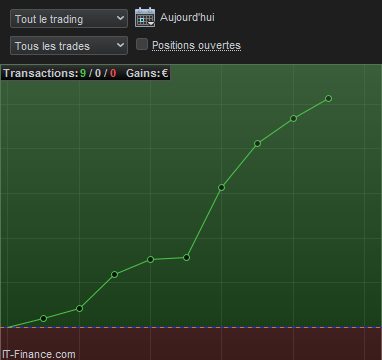Enable the 'Positions ouvertes' checkbox
Viewport: 382px width, 360px height.
142,44
